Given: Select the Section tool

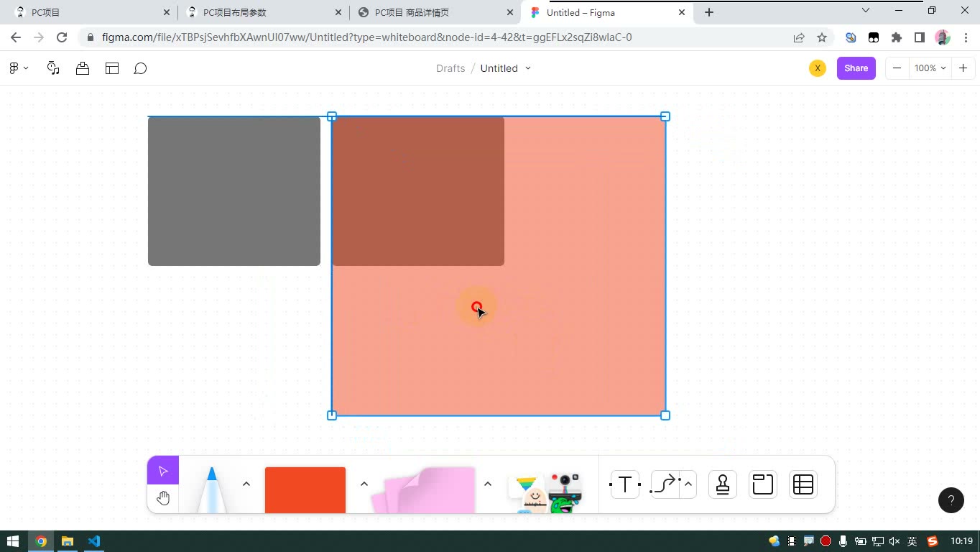Looking at the screenshot, I should pyautogui.click(x=763, y=485).
